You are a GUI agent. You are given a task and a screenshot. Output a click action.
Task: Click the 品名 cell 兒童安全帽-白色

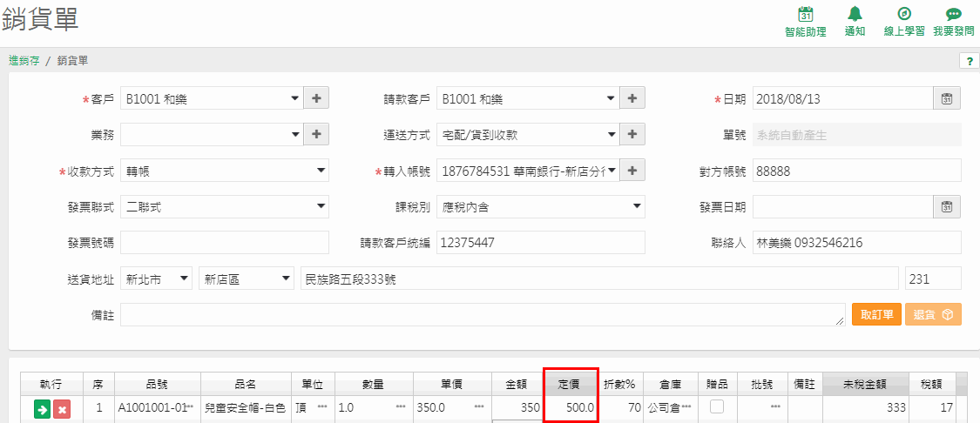click(x=247, y=408)
